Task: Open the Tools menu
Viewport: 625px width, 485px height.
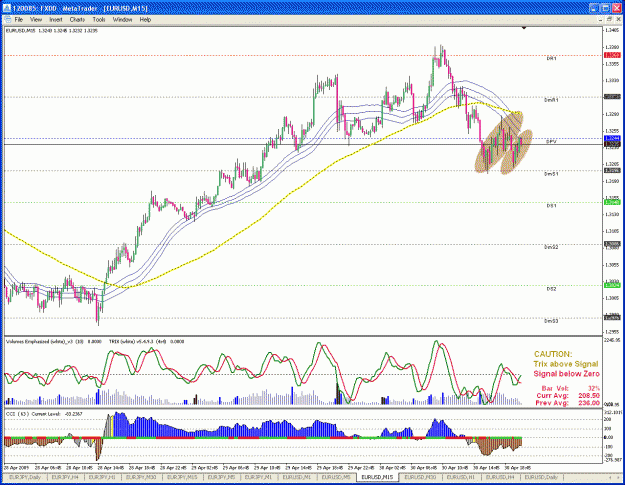Action: click(99, 20)
